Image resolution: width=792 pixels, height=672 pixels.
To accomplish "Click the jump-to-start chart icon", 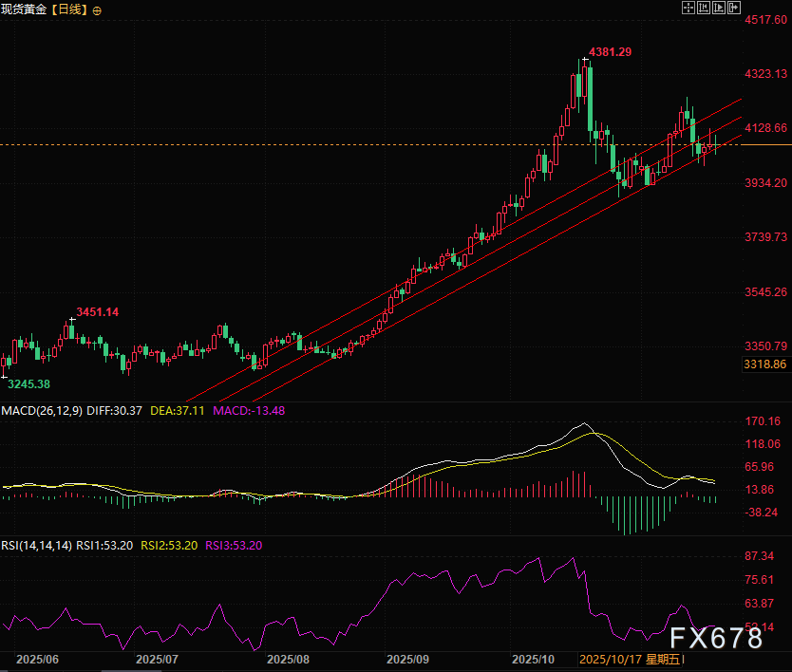I will tap(703, 8).
